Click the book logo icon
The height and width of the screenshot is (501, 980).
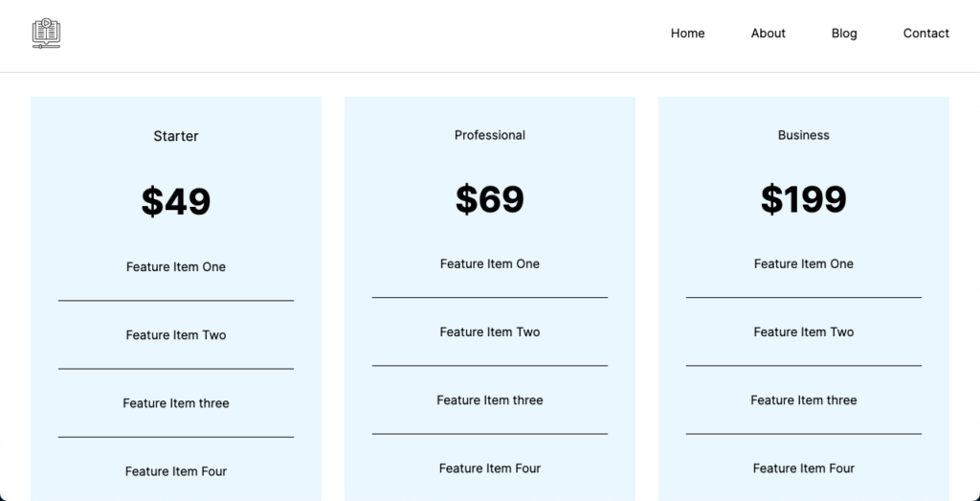pyautogui.click(x=46, y=34)
